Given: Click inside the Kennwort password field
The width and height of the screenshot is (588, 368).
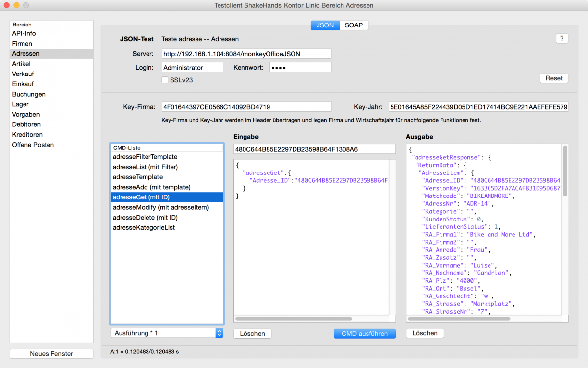Looking at the screenshot, I should click(x=300, y=67).
